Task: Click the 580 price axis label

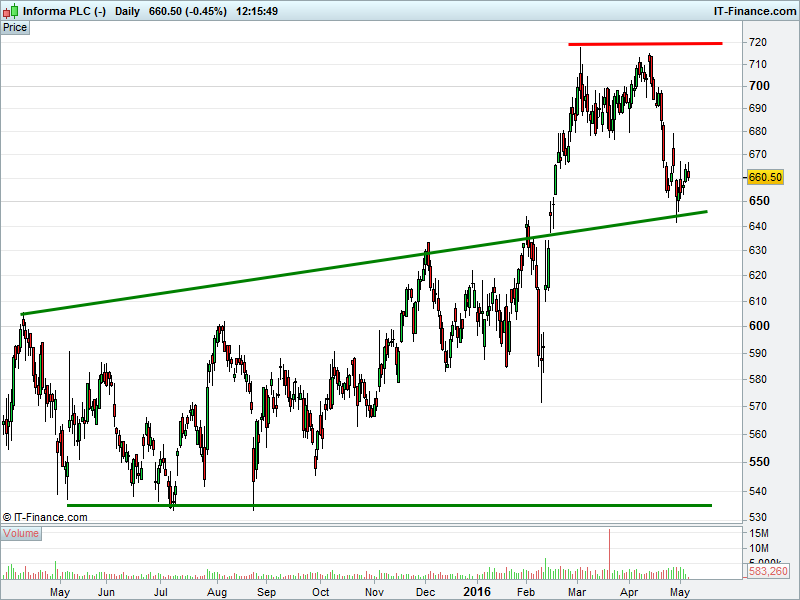Action: pos(758,379)
